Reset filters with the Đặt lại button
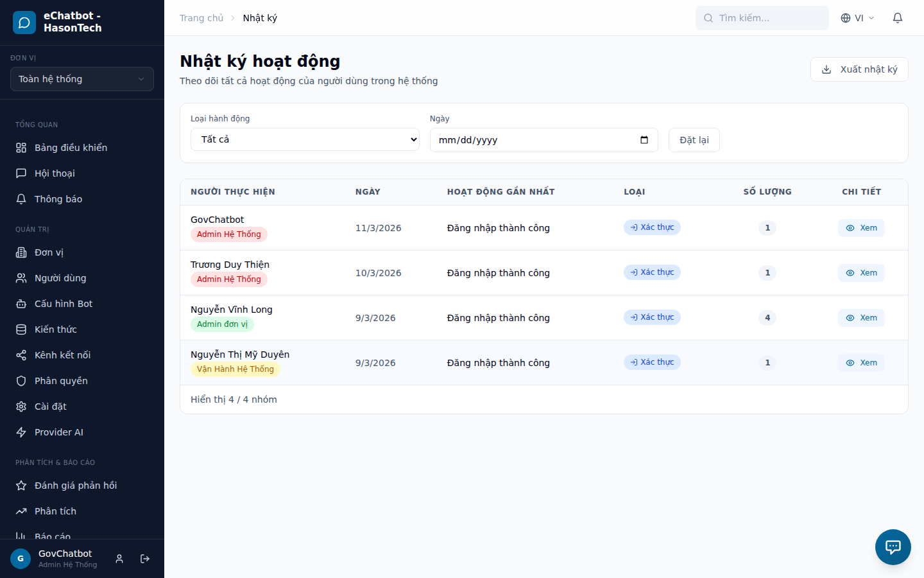Viewport: 924px width, 578px height. pyautogui.click(x=694, y=139)
